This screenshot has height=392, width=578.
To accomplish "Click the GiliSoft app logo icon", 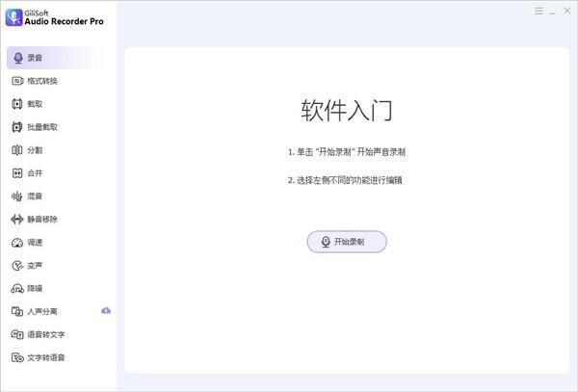I will [x=14, y=17].
